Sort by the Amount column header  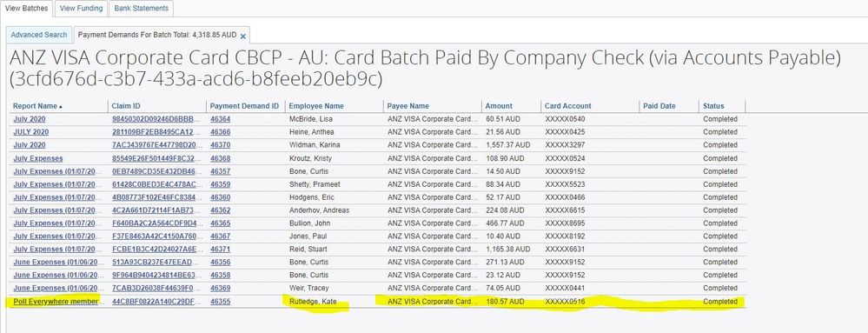[499, 106]
